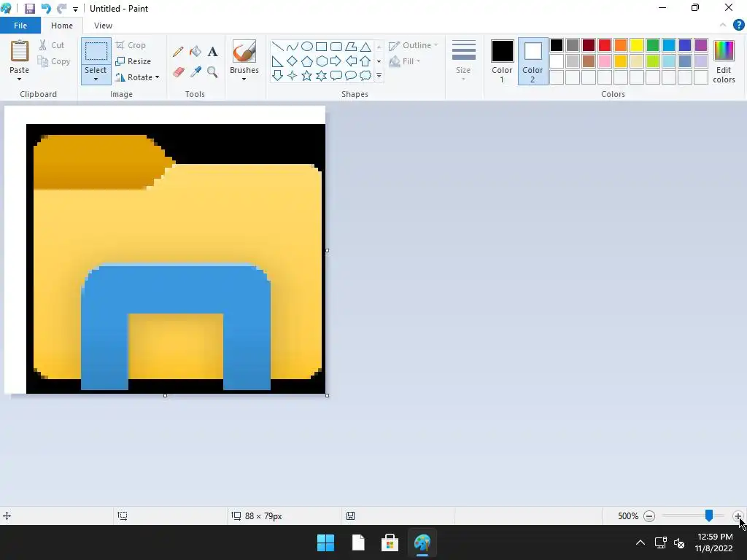This screenshot has height=560, width=747.
Task: Choose the Down arrow shape
Action: pyautogui.click(x=278, y=75)
